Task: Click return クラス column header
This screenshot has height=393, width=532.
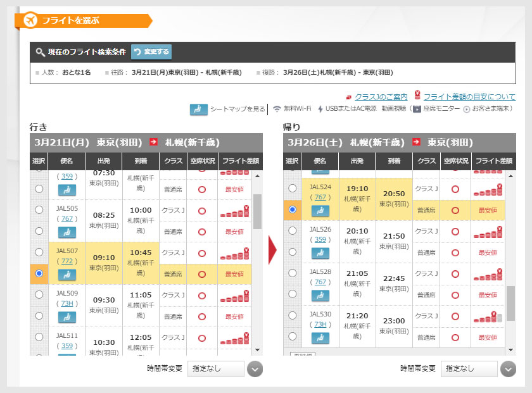Action: coord(426,161)
